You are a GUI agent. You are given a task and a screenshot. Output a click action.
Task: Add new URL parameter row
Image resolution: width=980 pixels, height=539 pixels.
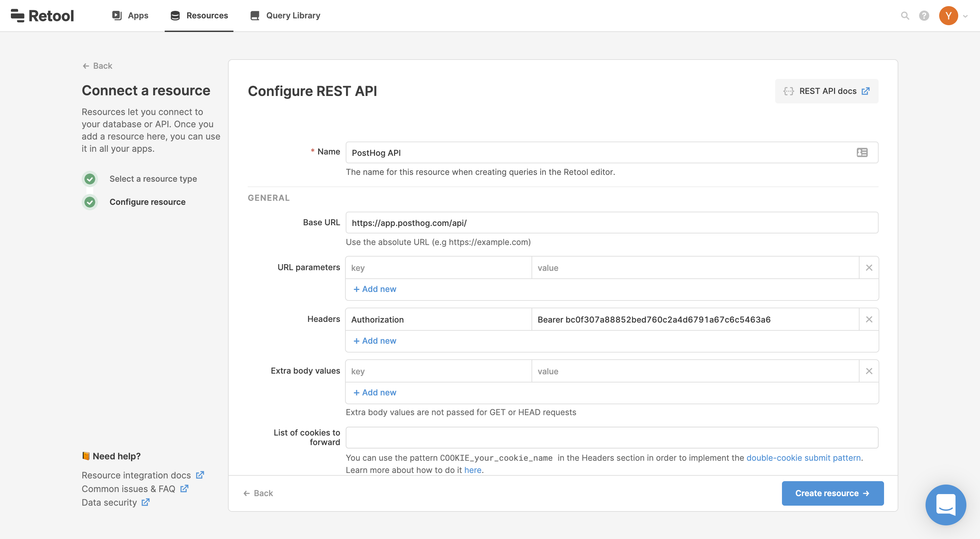(x=375, y=289)
